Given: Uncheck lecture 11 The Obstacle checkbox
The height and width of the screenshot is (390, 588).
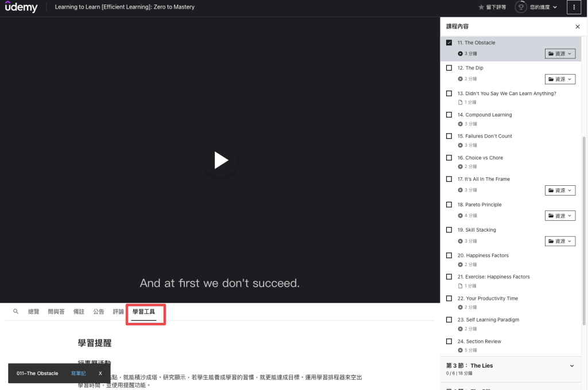Looking at the screenshot, I should pyautogui.click(x=449, y=42).
